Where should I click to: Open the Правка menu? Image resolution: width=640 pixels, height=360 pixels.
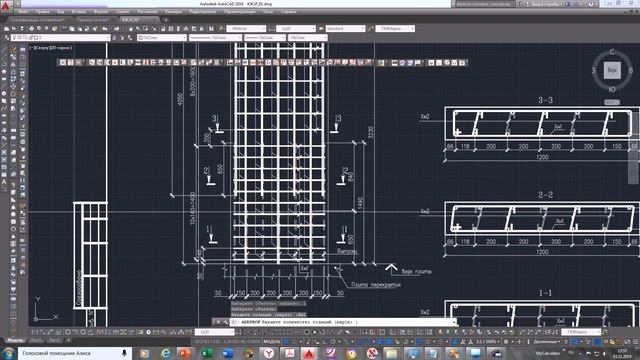coord(42,12)
